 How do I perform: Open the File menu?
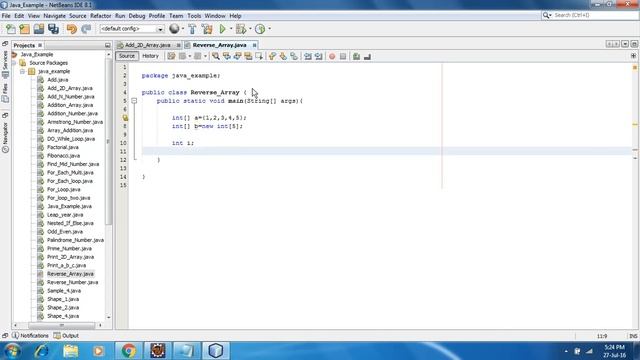tap(6, 16)
